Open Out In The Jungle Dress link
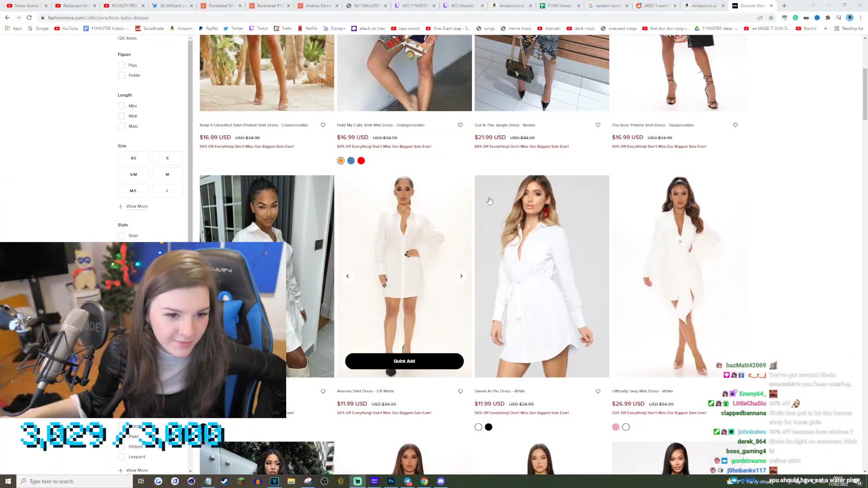Viewport: 868px width, 488px height. pos(505,125)
